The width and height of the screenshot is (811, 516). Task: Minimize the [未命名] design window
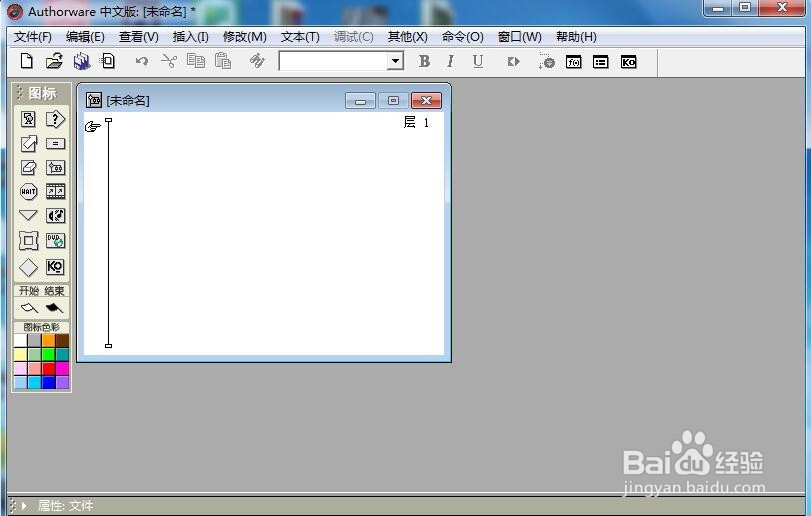tap(360, 100)
